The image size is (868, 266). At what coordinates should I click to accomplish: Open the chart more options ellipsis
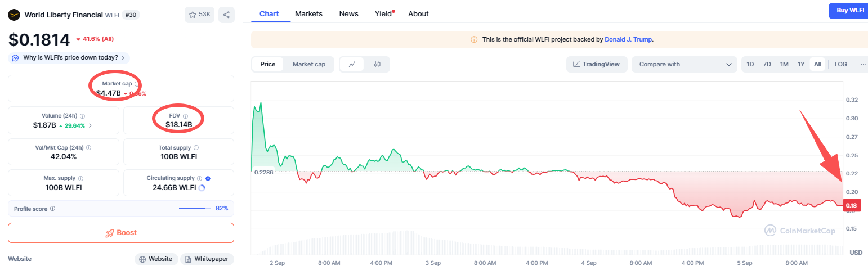click(x=863, y=64)
